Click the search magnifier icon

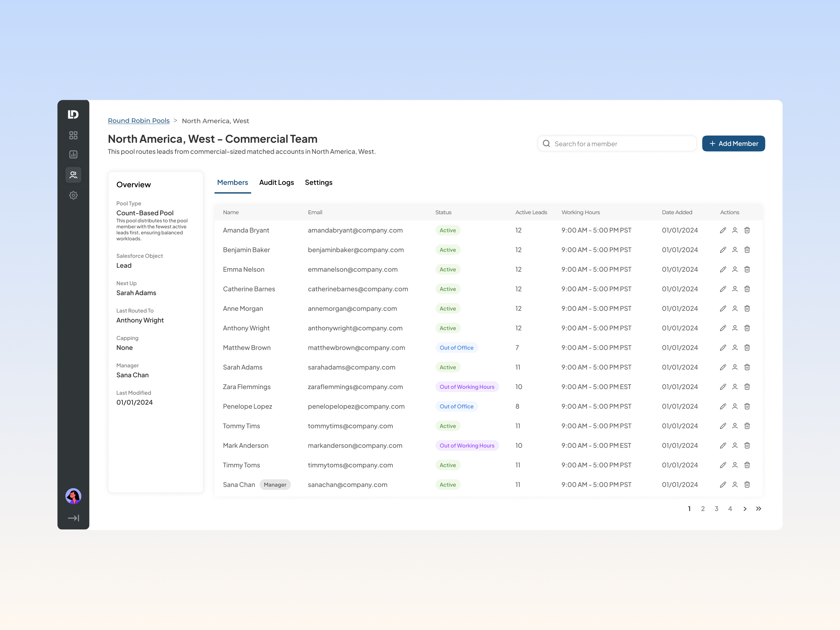[547, 143]
